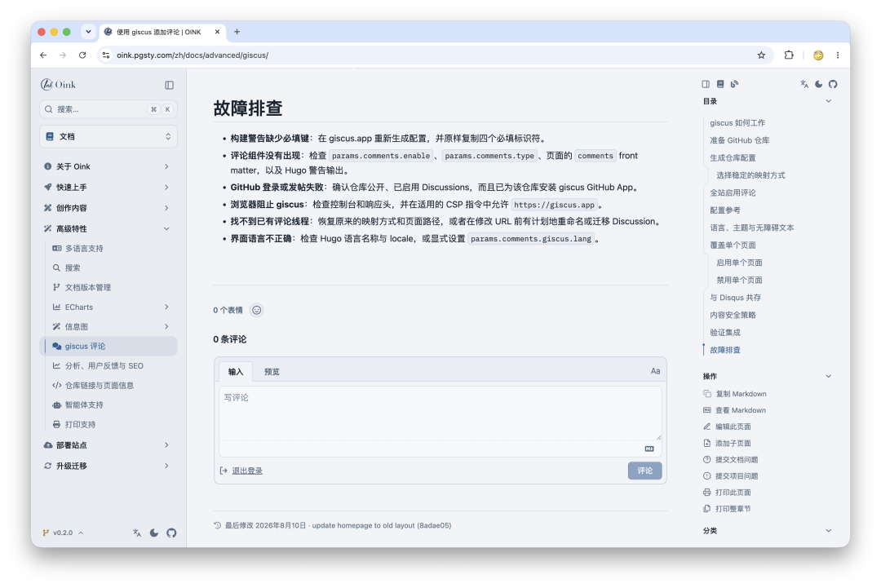This screenshot has height=588, width=881.
Task: Click 查看 Markdown action
Action: (x=735, y=410)
